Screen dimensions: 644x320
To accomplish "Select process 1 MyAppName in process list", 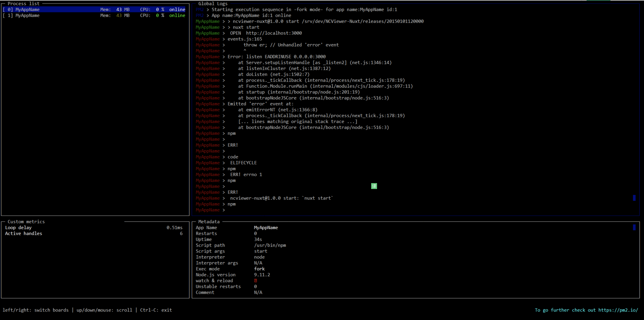I will point(27,15).
